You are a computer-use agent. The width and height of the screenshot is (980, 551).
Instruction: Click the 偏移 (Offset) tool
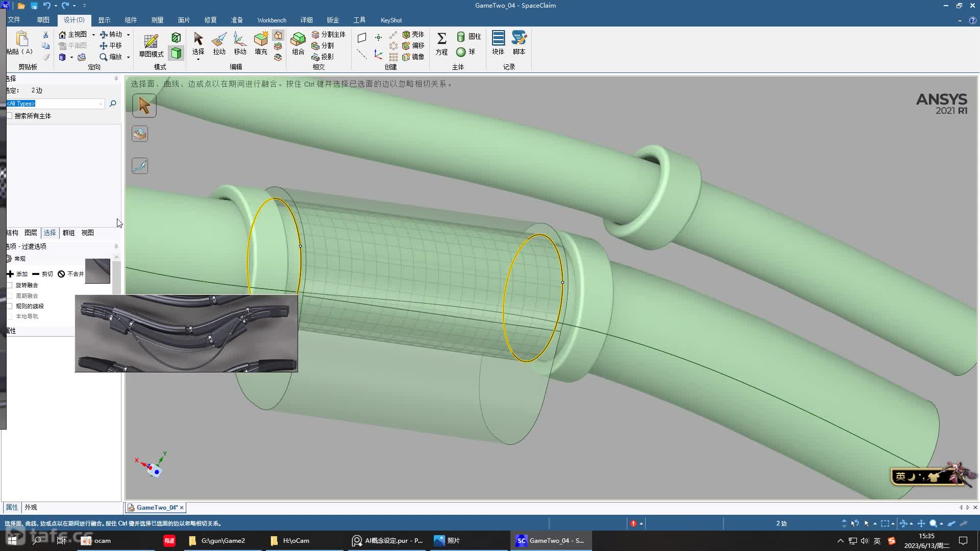(413, 45)
